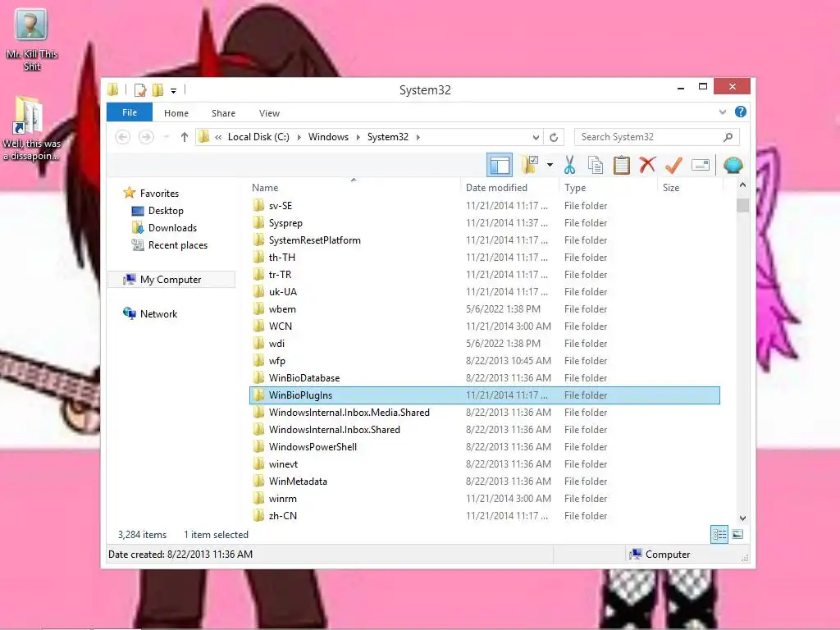Select the winevt folder

coord(484,464)
